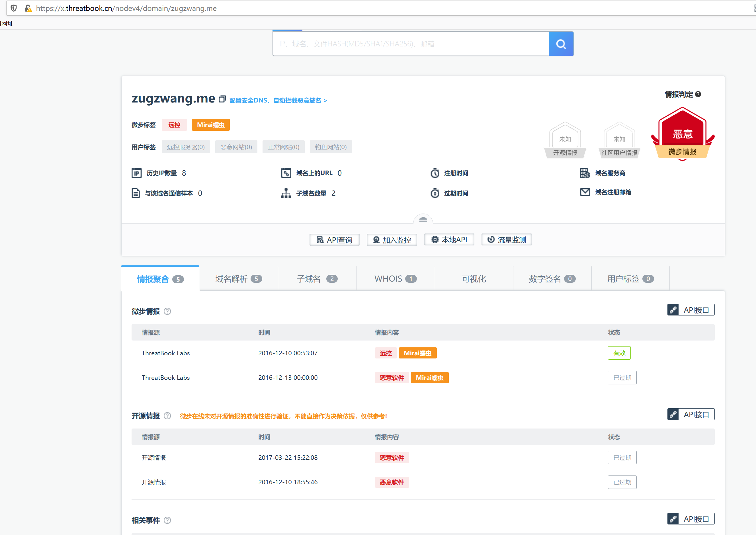Viewport: 756px width, 535px height.
Task: Click the question mark beside 开源情报
Action: point(167,415)
